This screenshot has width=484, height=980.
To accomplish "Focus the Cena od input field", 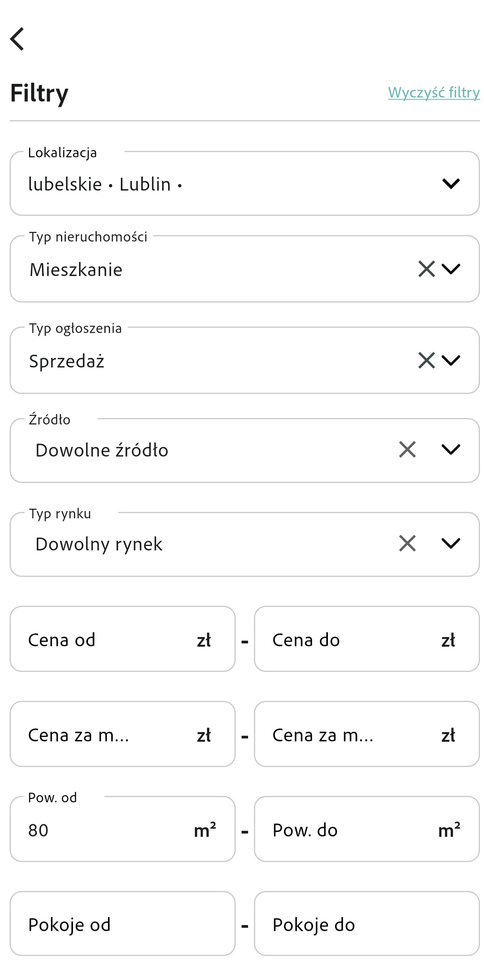I will click(122, 639).
